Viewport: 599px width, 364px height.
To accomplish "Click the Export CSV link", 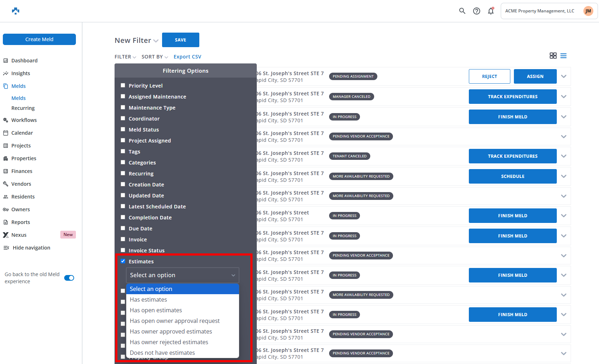I will point(187,56).
